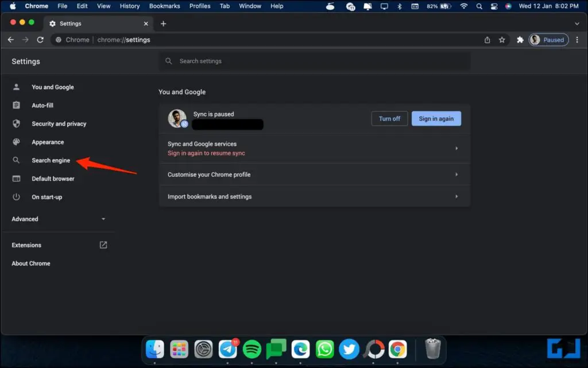Open On start-up settings section
Viewport: 588px width, 368px height.
coord(47,197)
